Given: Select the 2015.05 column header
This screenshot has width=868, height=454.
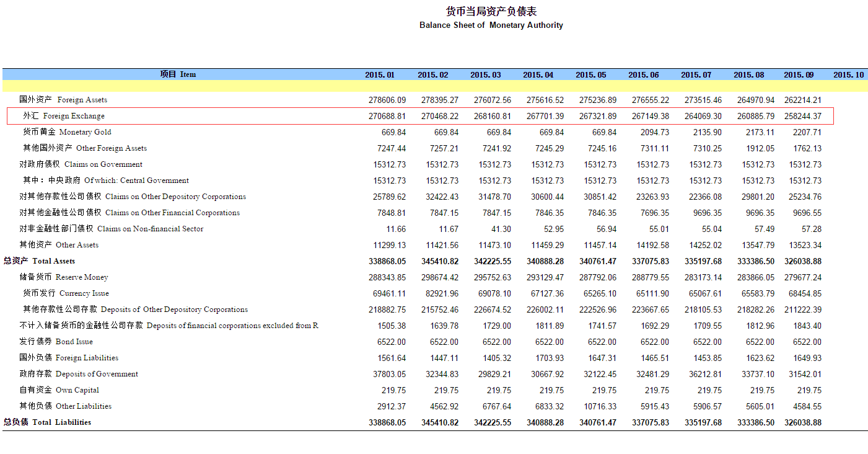Looking at the screenshot, I should 591,74.
